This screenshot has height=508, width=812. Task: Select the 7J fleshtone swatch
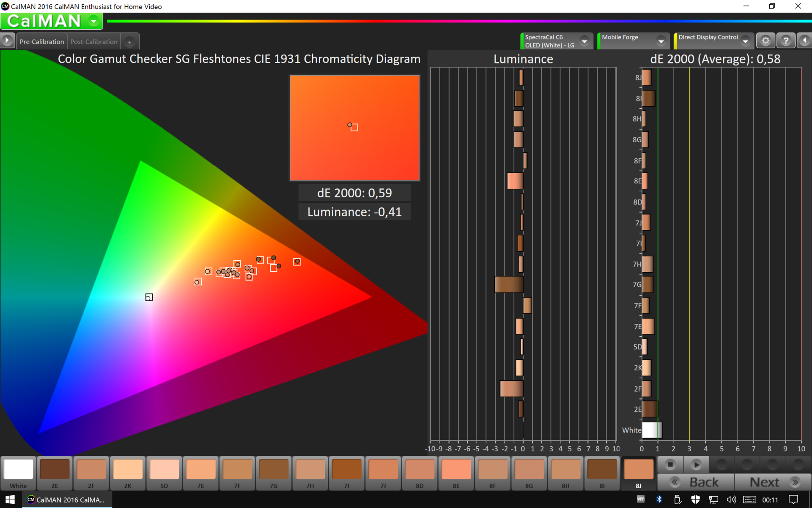click(383, 473)
